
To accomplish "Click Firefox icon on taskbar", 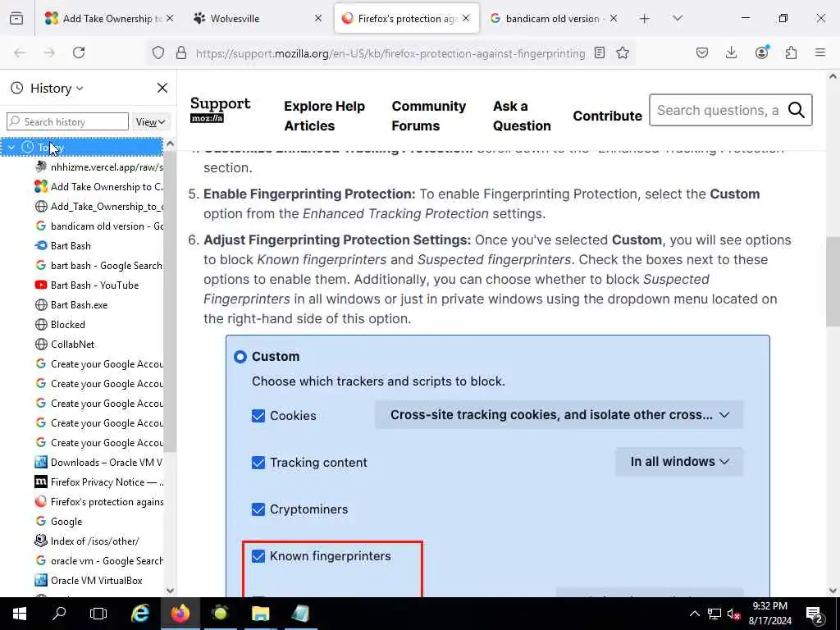I will pyautogui.click(x=180, y=614).
